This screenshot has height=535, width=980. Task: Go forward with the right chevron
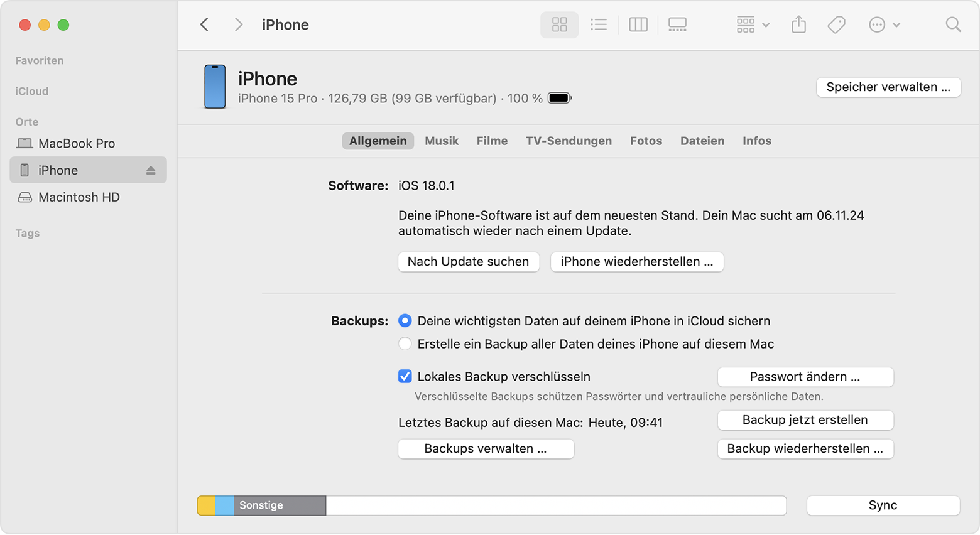click(238, 24)
